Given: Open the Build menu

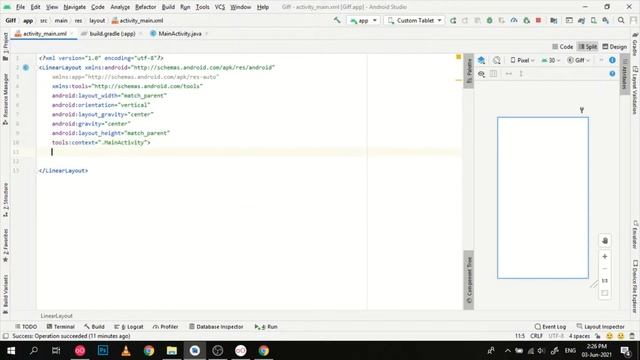Looking at the screenshot, I should click(x=168, y=7).
